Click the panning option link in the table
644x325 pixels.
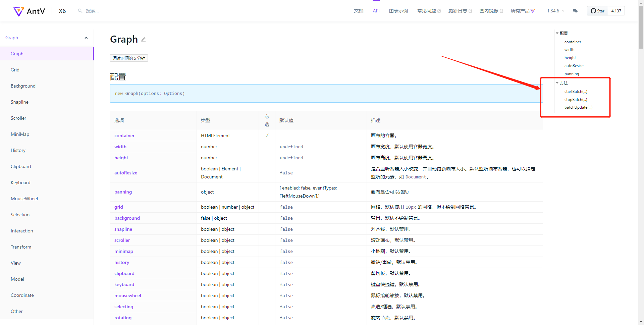click(123, 192)
